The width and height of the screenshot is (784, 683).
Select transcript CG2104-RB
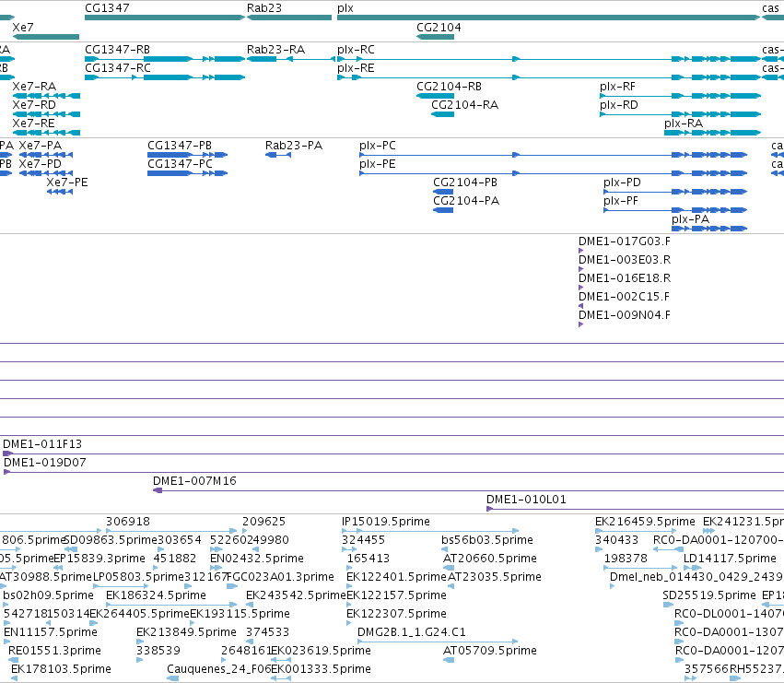(435, 96)
